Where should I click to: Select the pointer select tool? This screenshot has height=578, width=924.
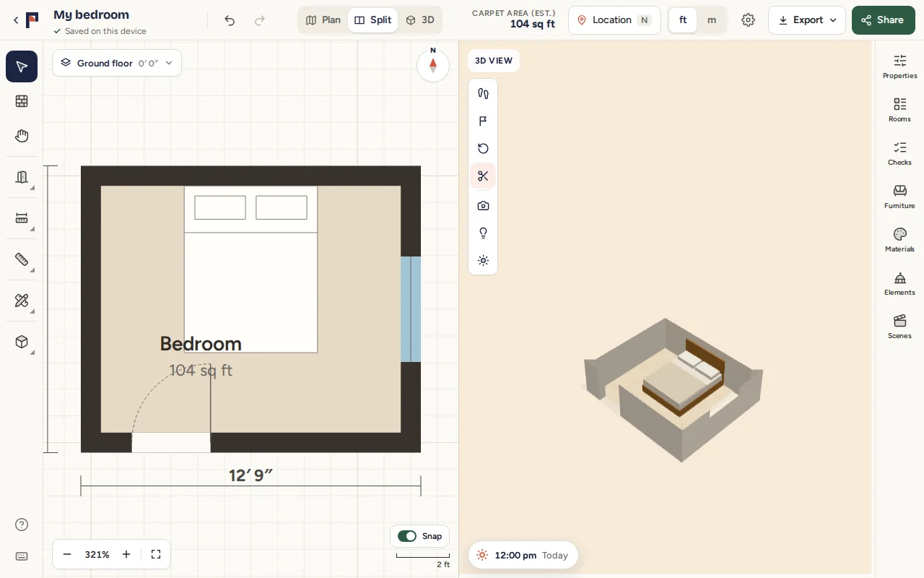22,66
